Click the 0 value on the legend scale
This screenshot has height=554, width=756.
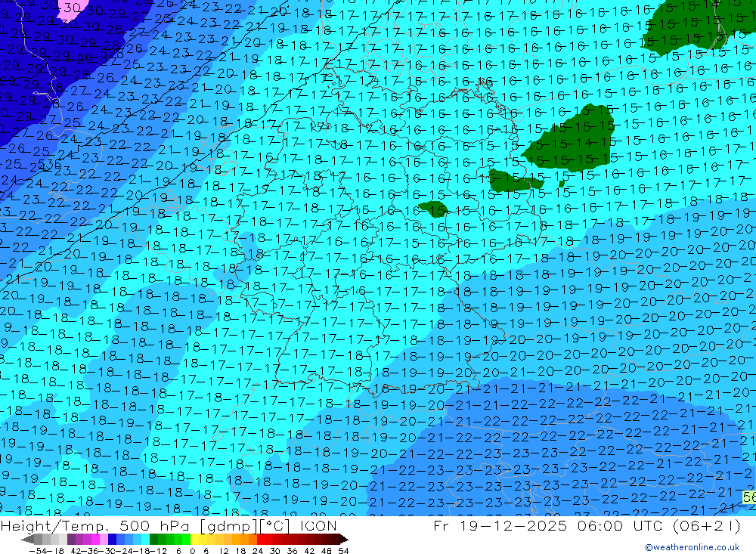(192, 551)
